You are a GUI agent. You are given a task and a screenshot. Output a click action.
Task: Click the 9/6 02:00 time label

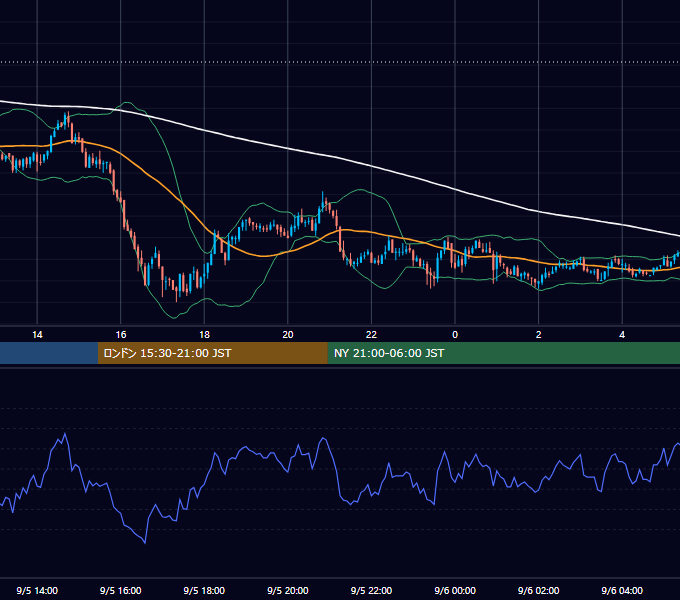click(x=539, y=590)
